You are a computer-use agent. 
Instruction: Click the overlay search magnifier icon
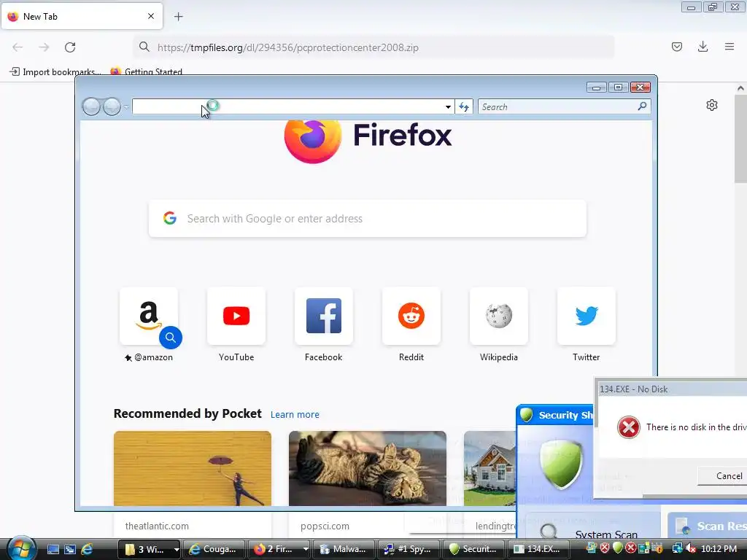(x=642, y=106)
